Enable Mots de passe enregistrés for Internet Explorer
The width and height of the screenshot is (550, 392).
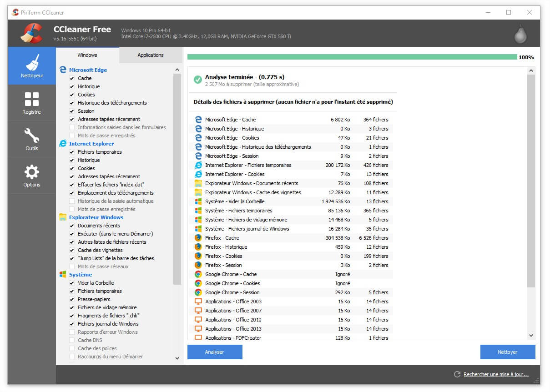click(72, 209)
